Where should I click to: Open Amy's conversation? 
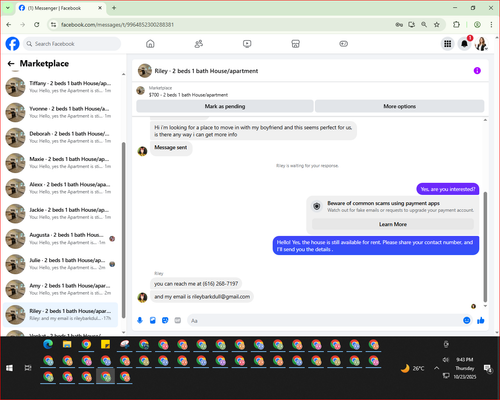61,289
